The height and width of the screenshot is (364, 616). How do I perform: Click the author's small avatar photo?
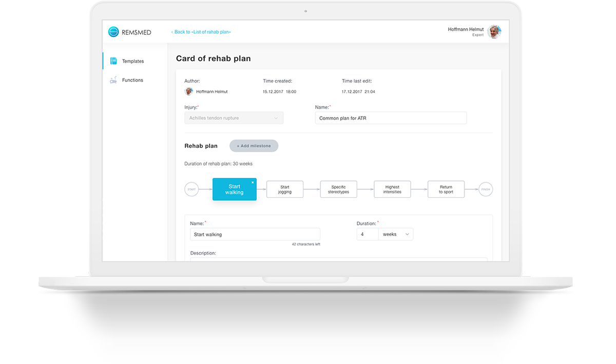point(188,91)
